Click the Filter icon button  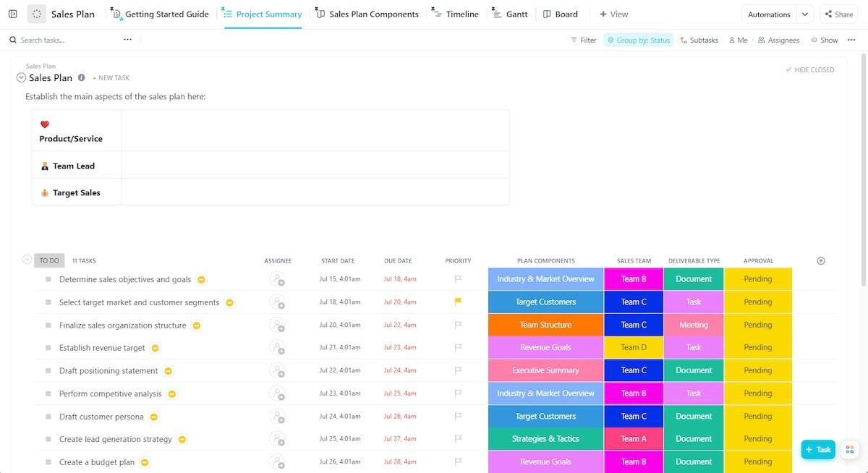click(584, 41)
